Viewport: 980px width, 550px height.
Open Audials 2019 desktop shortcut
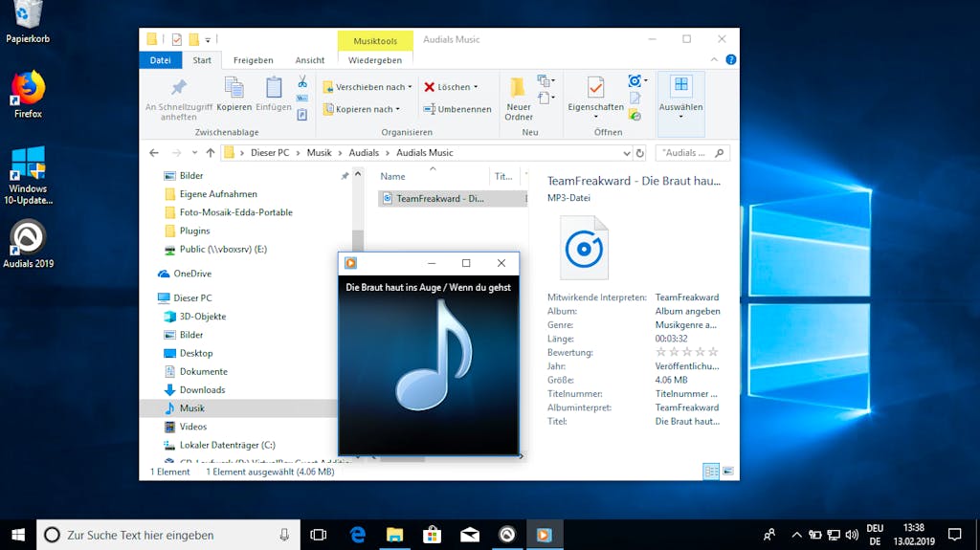[28, 238]
